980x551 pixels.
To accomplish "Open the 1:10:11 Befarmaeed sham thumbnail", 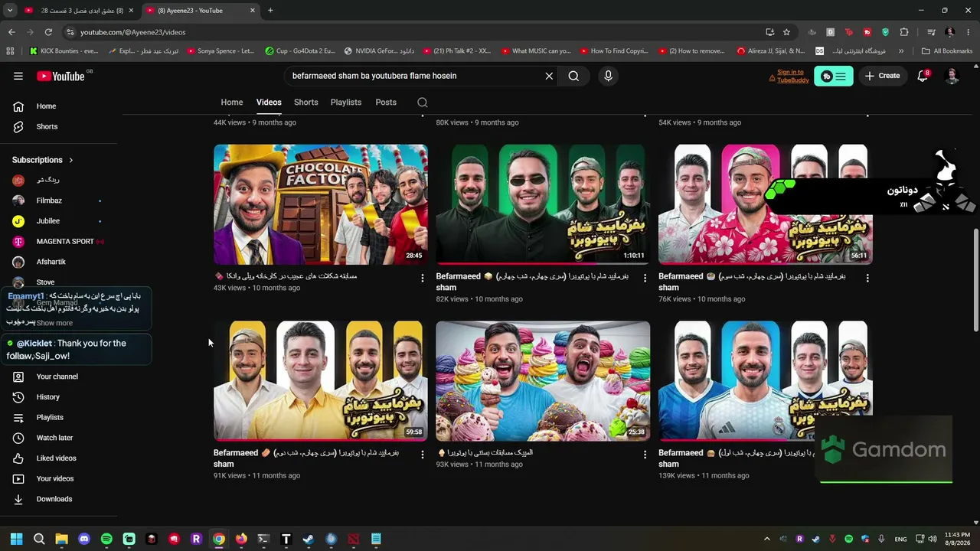I will (x=543, y=204).
